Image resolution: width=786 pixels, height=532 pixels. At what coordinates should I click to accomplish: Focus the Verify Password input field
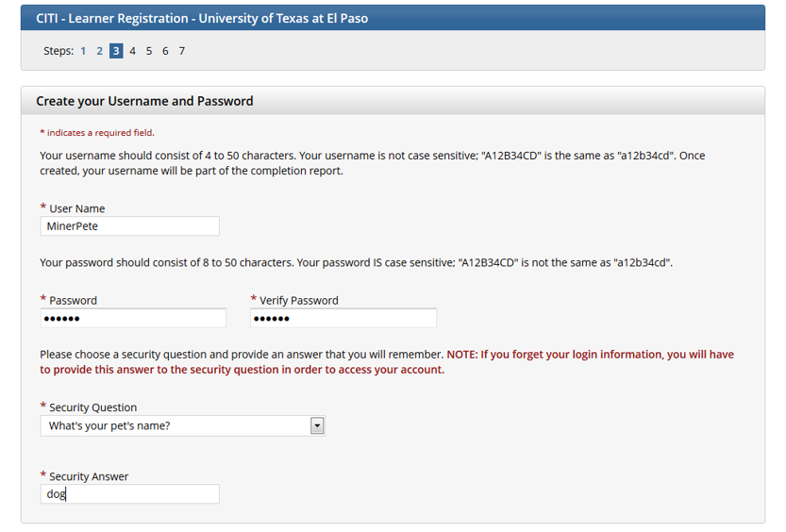[x=343, y=318]
